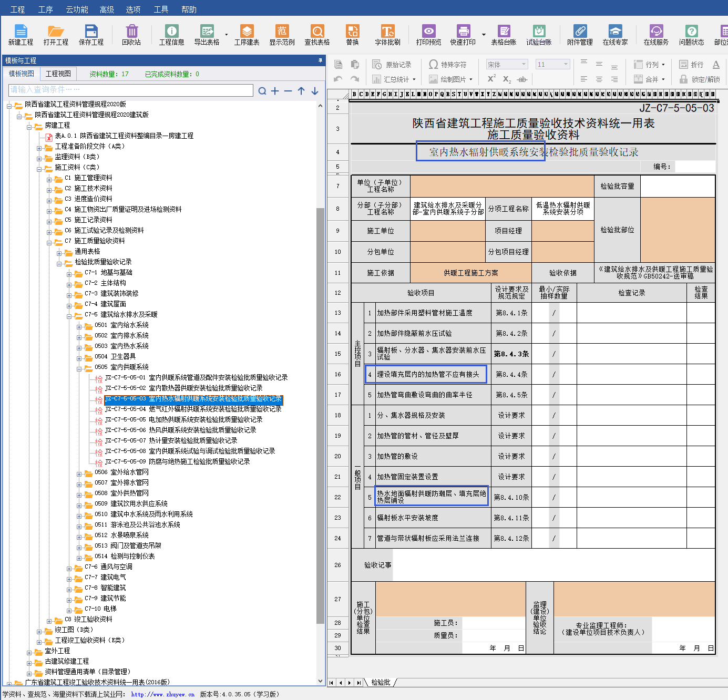Open the font size 11 dropdown
The height and width of the screenshot is (700, 728).
click(x=566, y=64)
